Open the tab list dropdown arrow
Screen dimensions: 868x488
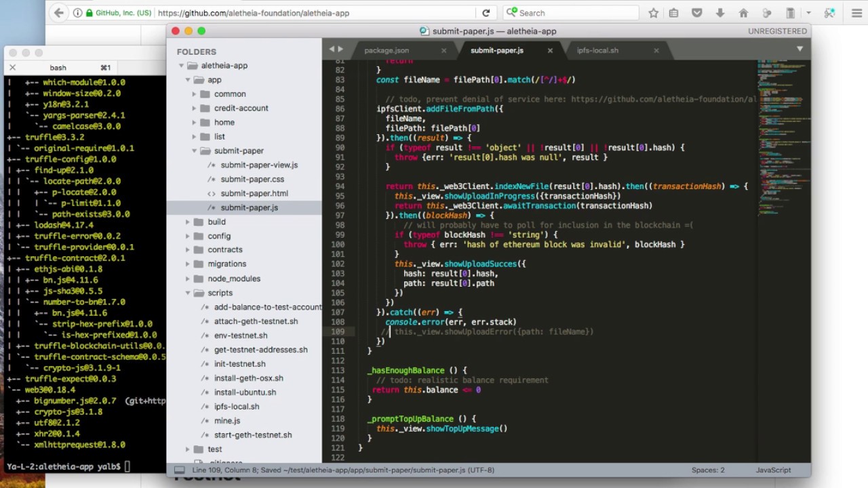[800, 49]
